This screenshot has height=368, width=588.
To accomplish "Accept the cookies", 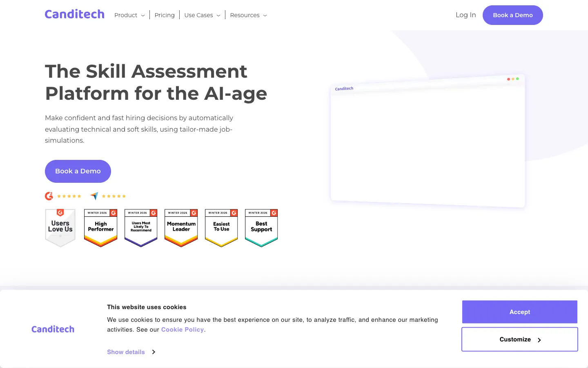I will (x=520, y=312).
